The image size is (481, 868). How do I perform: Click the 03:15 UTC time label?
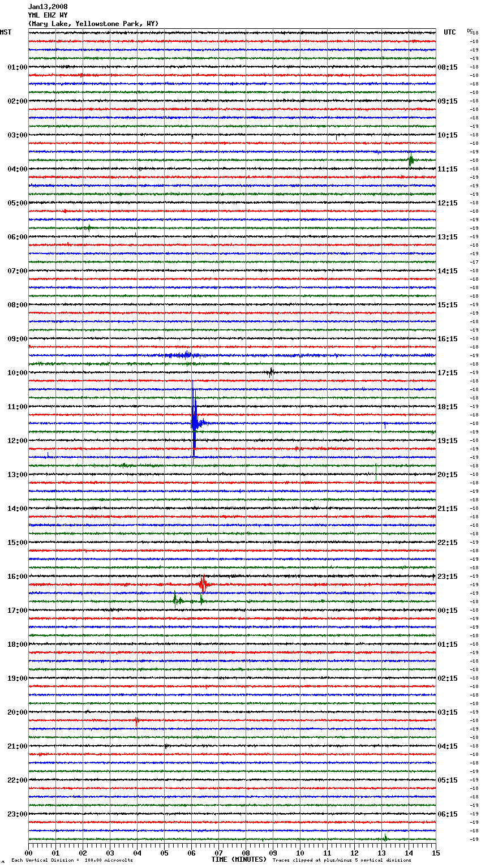[x=448, y=712]
